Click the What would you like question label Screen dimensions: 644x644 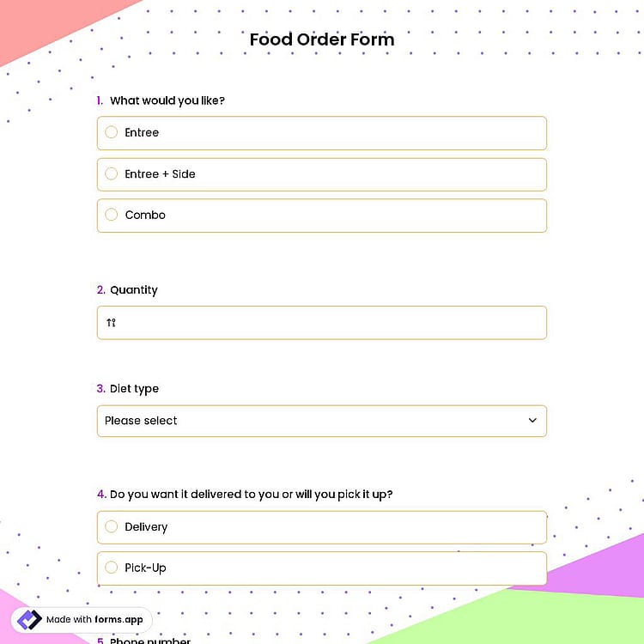(x=167, y=100)
